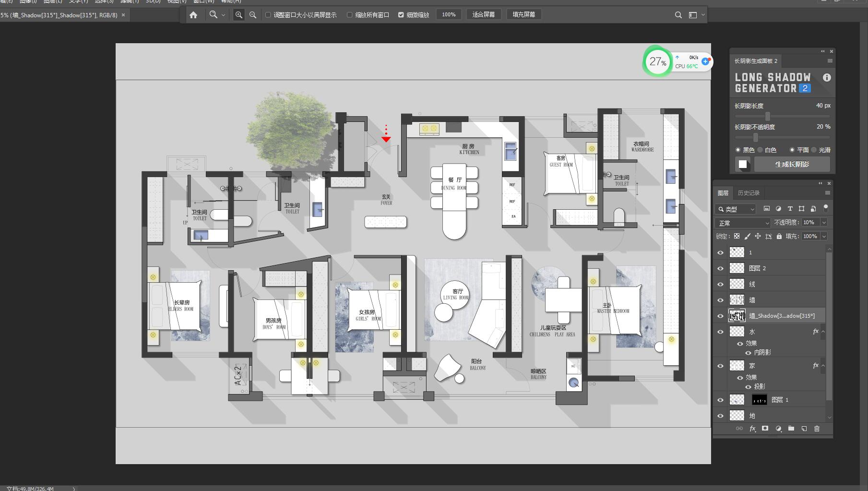Click the 100% zoom button
Screen dimensions: 868x491
(449, 15)
